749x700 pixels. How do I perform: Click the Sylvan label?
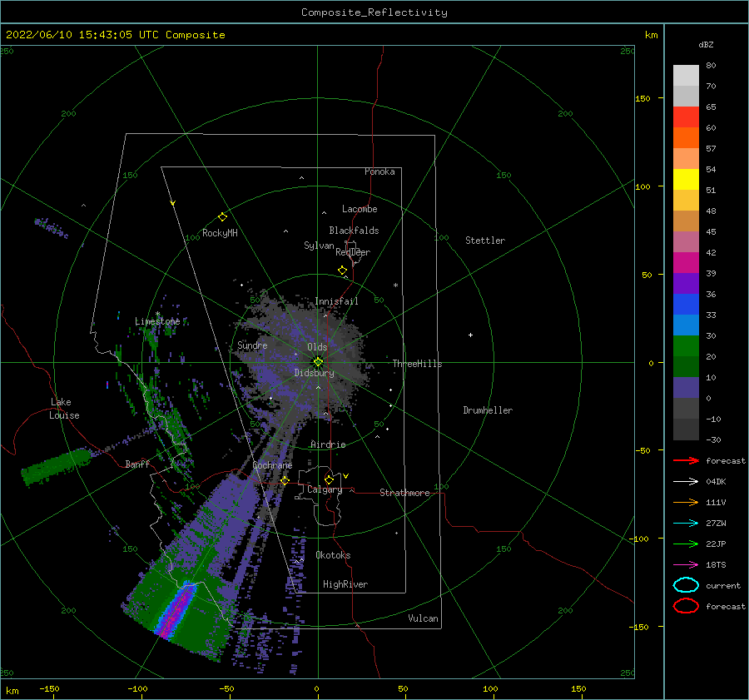[319, 246]
